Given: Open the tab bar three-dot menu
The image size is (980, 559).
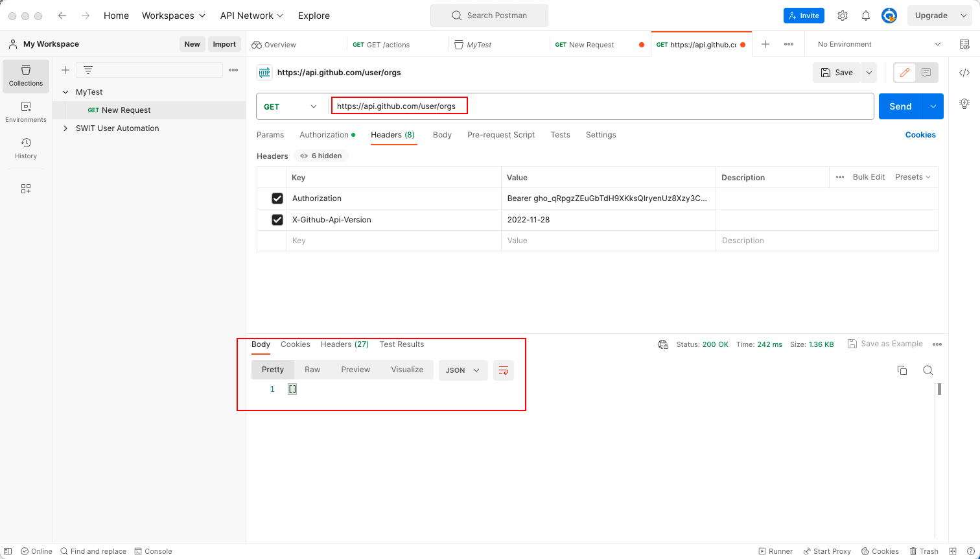Looking at the screenshot, I should pos(789,44).
